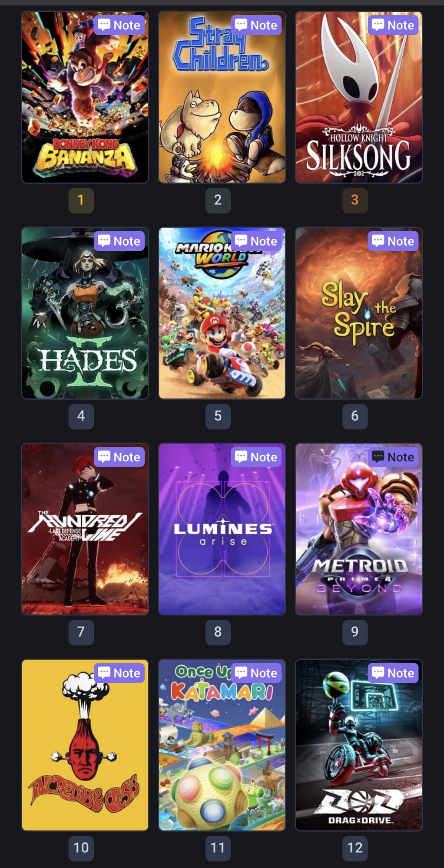Click the Note button on Metroid Prime 4
Screen dimensions: 444x868
click(393, 457)
